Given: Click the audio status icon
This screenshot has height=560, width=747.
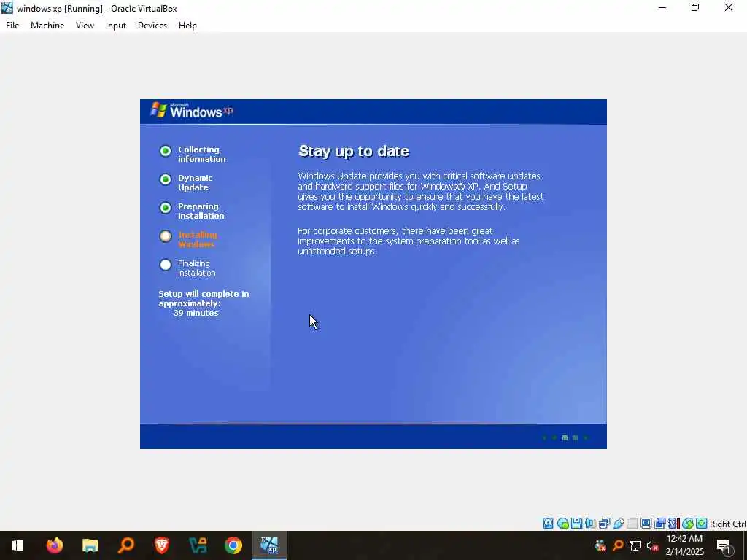Looking at the screenshot, I should point(590,524).
